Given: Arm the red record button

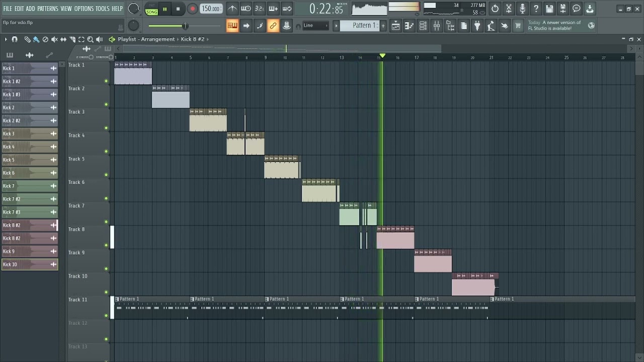Looking at the screenshot, I should point(193,9).
